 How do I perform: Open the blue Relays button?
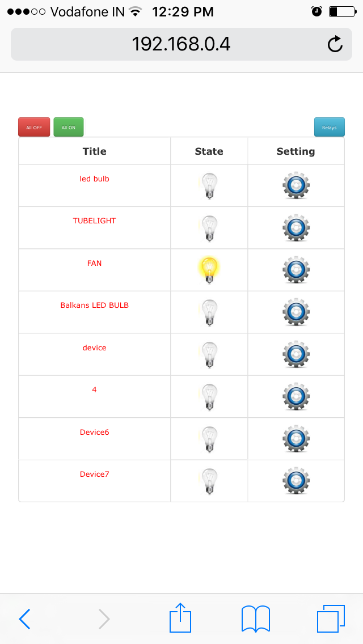tap(330, 127)
